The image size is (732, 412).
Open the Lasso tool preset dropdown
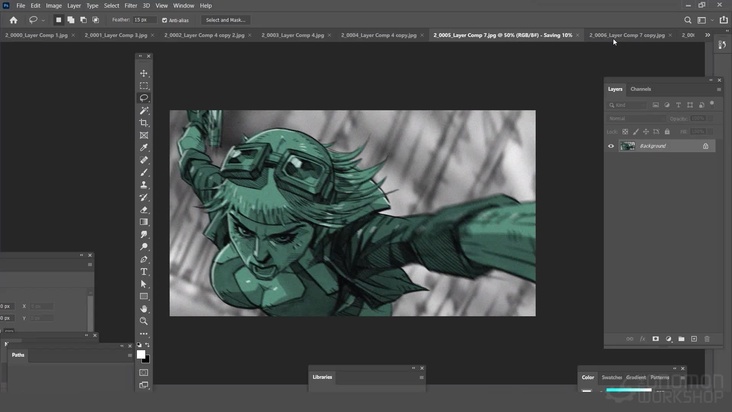coord(43,20)
